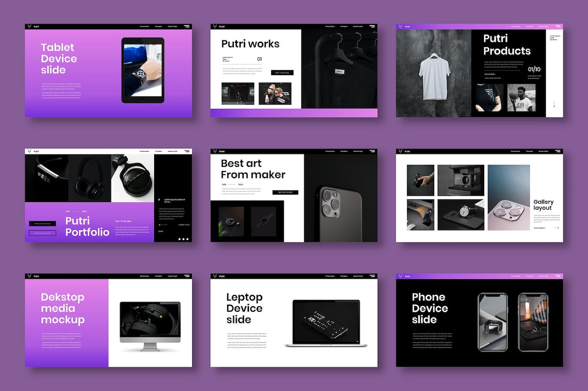Expand hamburger menu on Best art From maker slide
The image size is (588, 391).
tap(372, 151)
